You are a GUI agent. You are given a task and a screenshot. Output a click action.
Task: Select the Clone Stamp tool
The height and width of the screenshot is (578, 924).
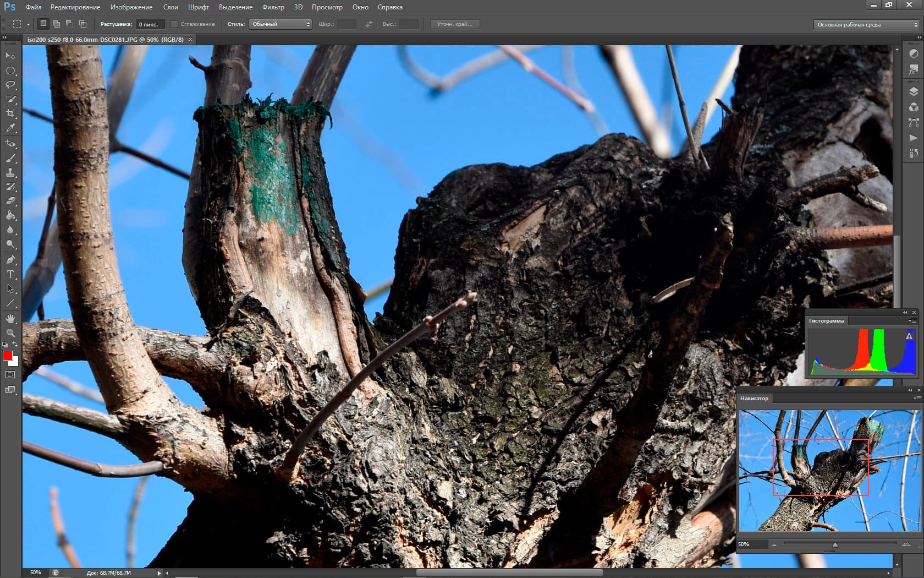click(x=10, y=172)
